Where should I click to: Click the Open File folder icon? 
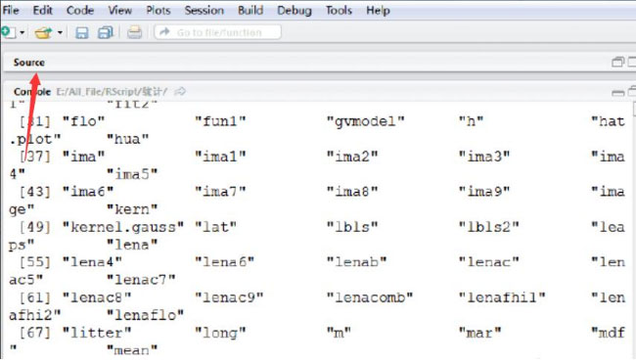click(43, 32)
